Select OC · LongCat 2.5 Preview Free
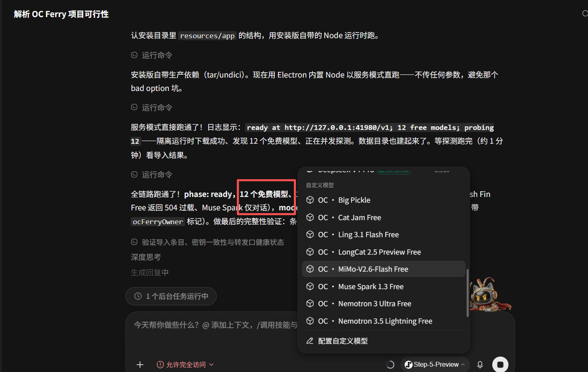The image size is (588, 372). (383, 252)
